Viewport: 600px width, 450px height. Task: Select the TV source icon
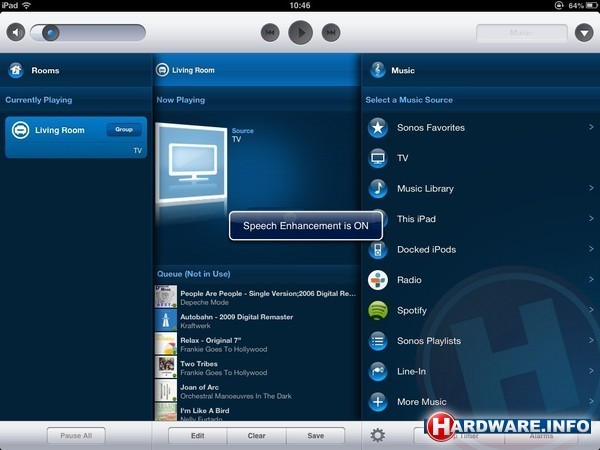(x=378, y=158)
